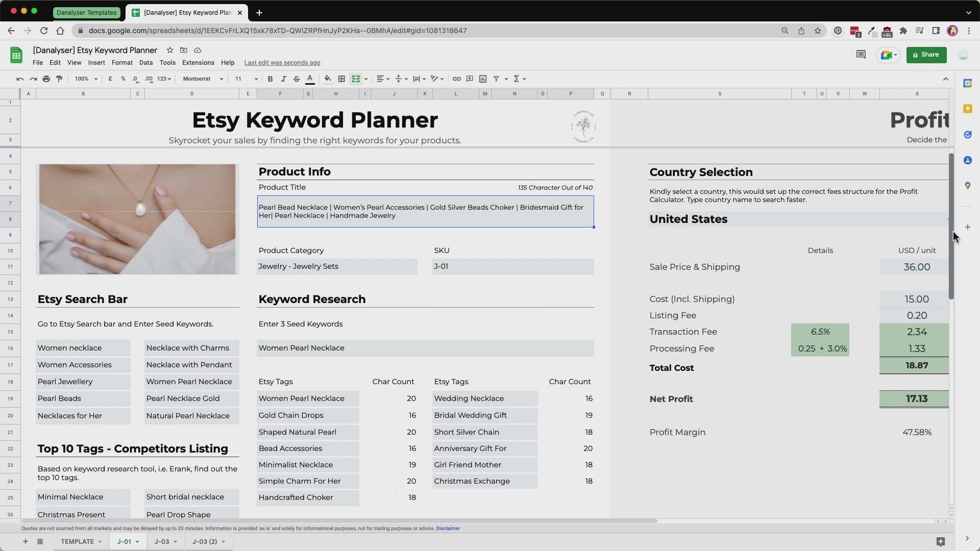
Task: Click the insert chart icon
Action: (482, 79)
